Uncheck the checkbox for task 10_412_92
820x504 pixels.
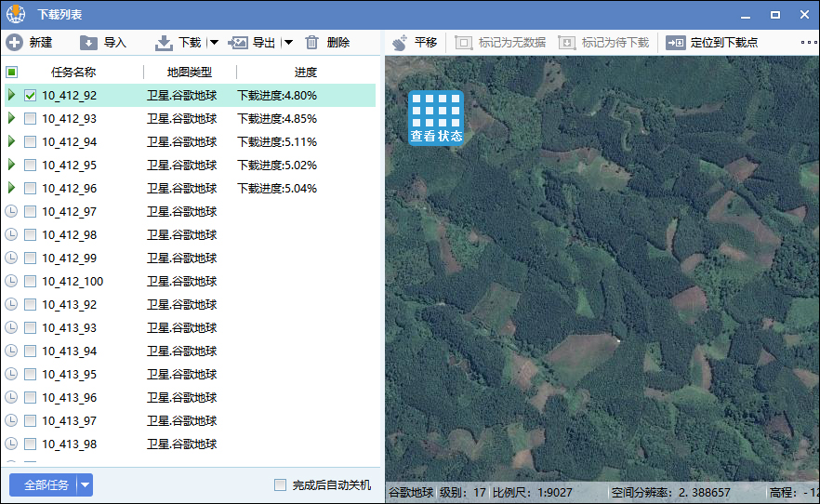point(31,95)
